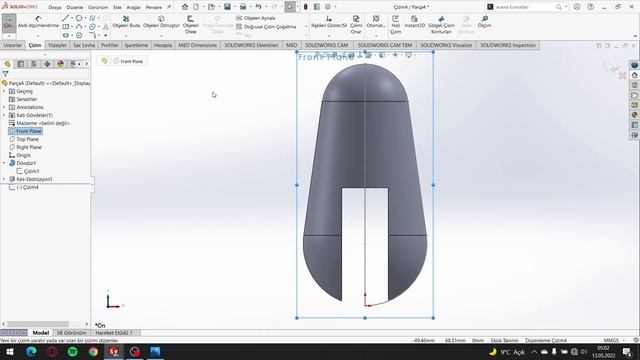Open dropdown below Objeleri Buda
Screen dimensions: 640x360
pos(126,36)
